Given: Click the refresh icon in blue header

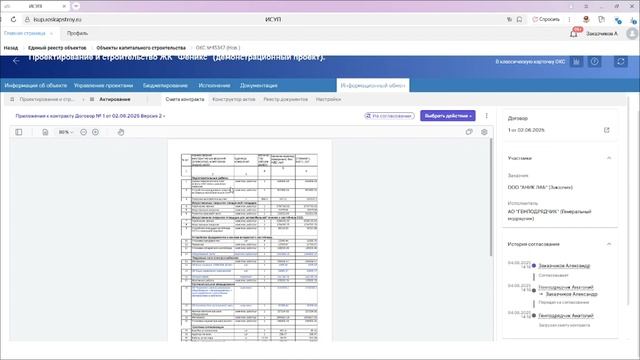Looking at the screenshot, I should coord(621,62).
